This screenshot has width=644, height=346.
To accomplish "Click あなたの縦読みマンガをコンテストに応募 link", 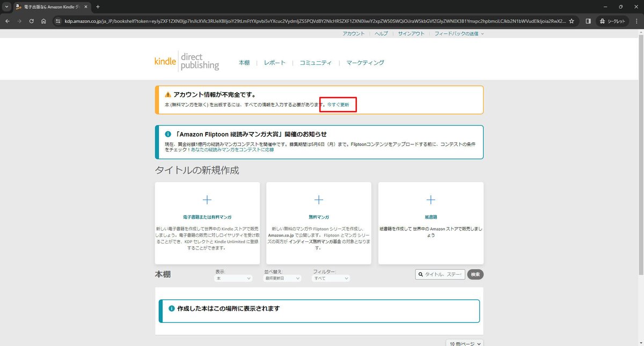I will point(232,150).
